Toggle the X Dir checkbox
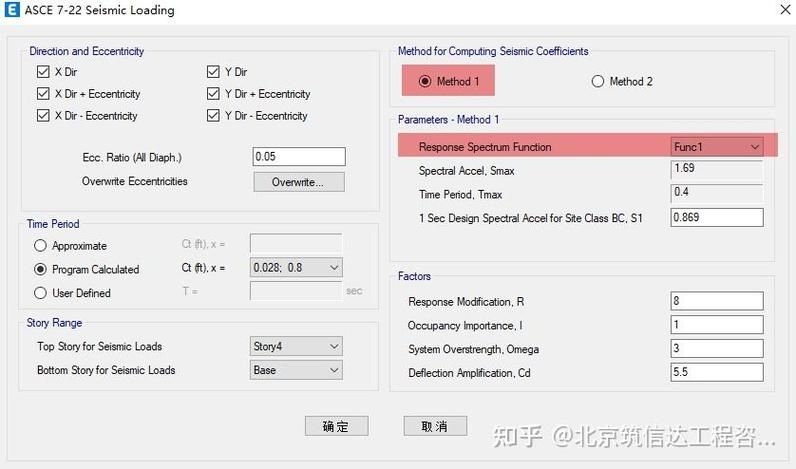Viewport: 796px width, 469px height. tap(43, 72)
